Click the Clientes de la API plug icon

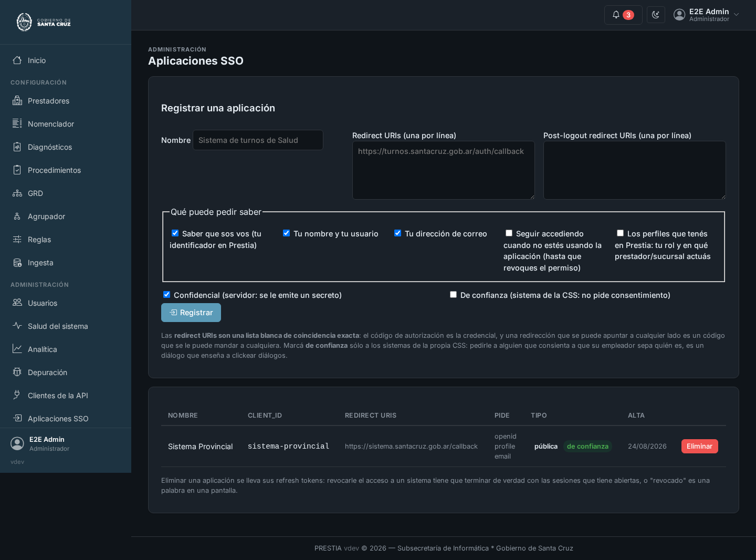(x=17, y=395)
